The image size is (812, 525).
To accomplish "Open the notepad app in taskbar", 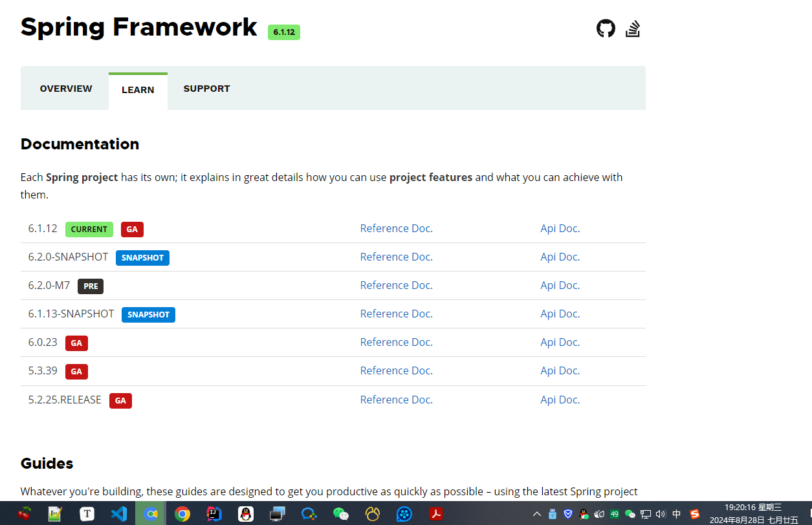I will click(56, 514).
